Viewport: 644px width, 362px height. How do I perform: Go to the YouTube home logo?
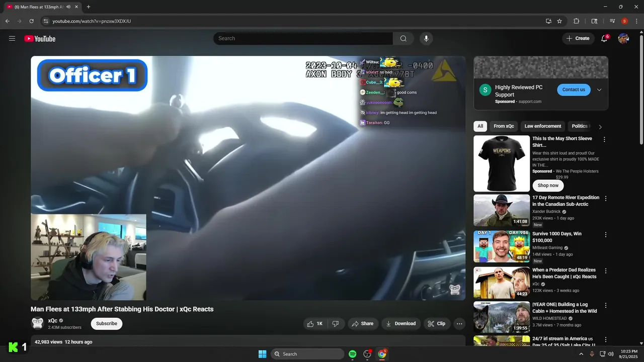[40, 39]
